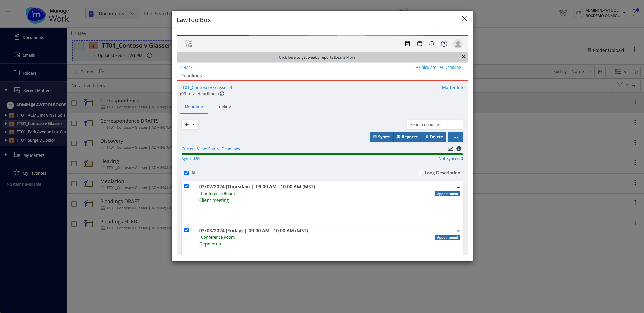Select the Mediation folder checkbox
Image resolution: width=644 pixels, height=313 pixels.
point(74,184)
